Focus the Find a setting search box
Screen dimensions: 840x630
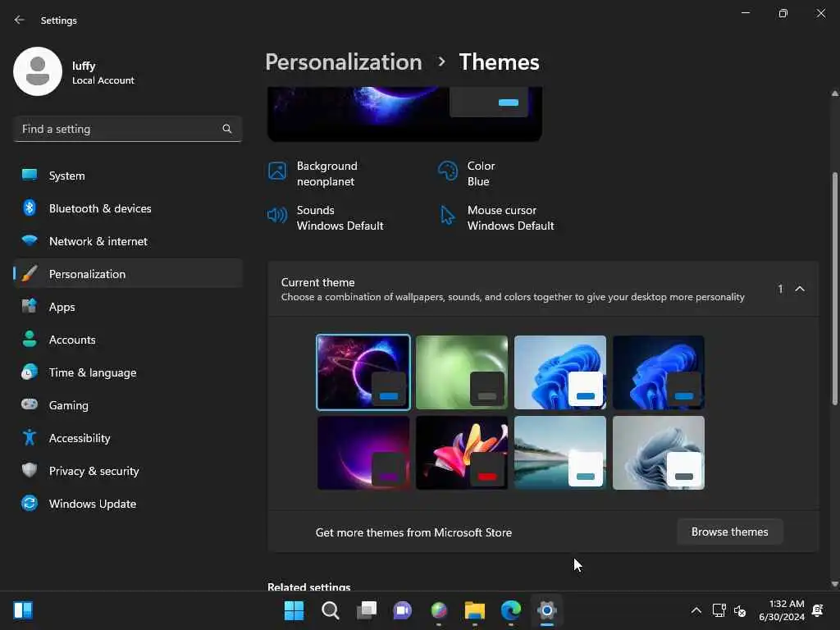tap(127, 129)
